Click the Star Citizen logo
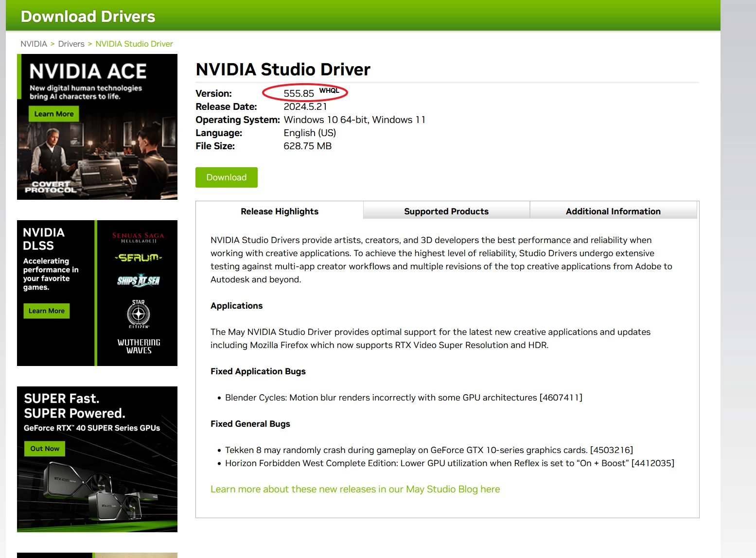This screenshot has width=756, height=558. pos(139,314)
